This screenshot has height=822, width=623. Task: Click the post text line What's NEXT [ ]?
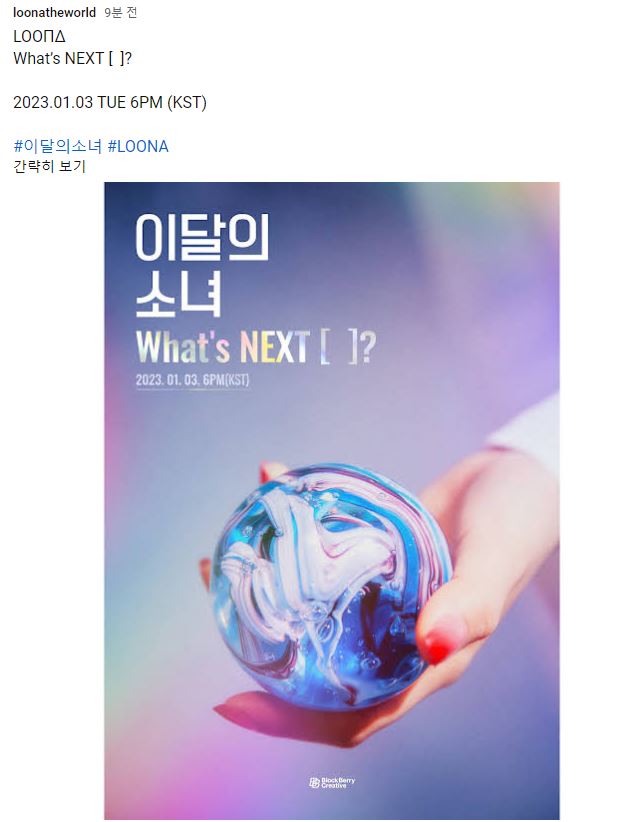72,58
